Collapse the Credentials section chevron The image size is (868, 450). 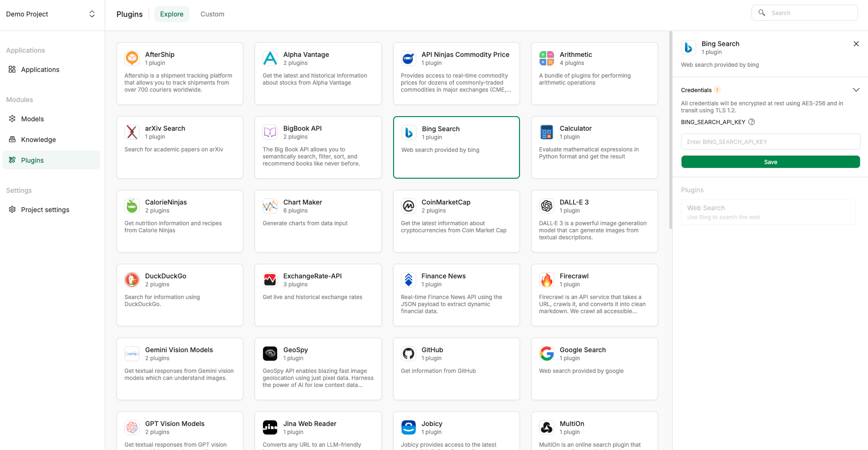[x=856, y=90]
